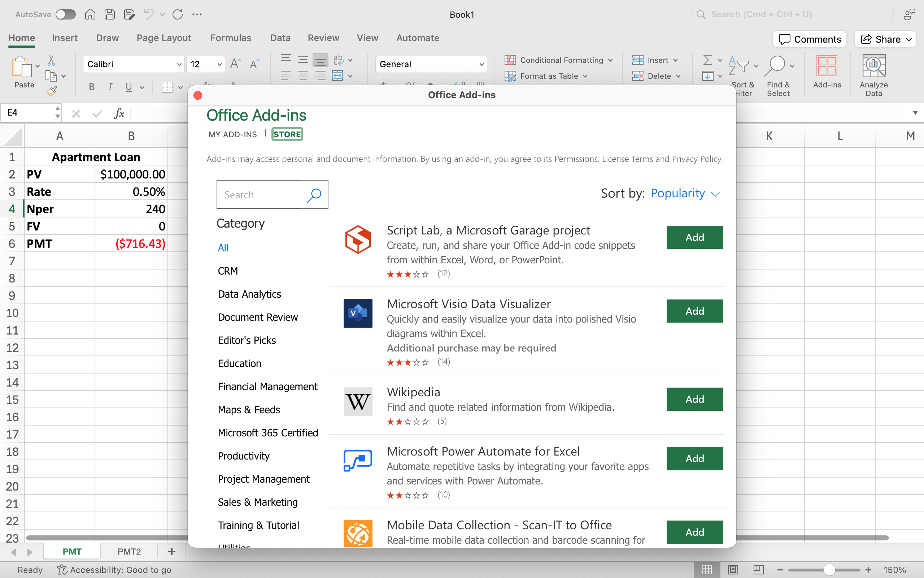Select the Data Analytics category

[x=249, y=294]
